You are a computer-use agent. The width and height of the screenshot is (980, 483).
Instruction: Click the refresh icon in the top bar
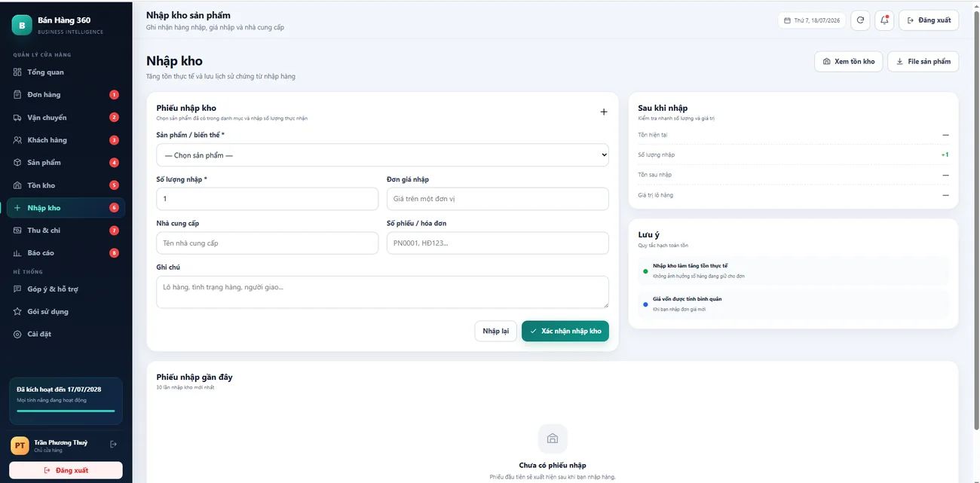(860, 20)
